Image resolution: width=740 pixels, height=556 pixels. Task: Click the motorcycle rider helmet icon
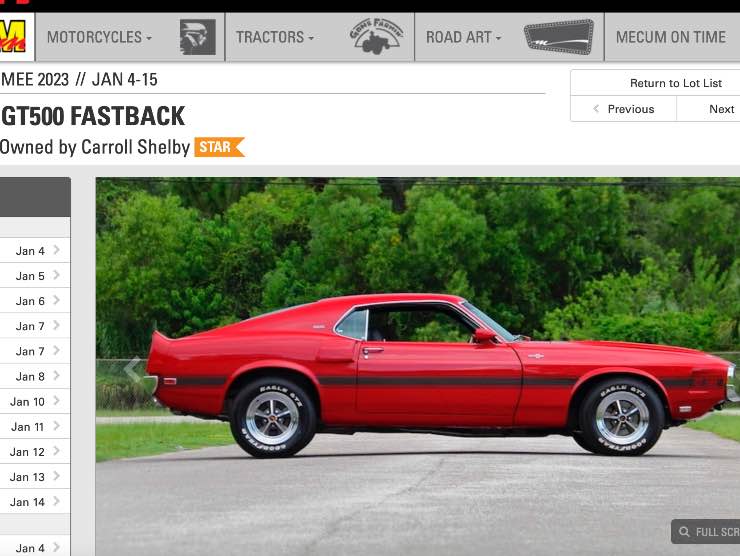198,37
